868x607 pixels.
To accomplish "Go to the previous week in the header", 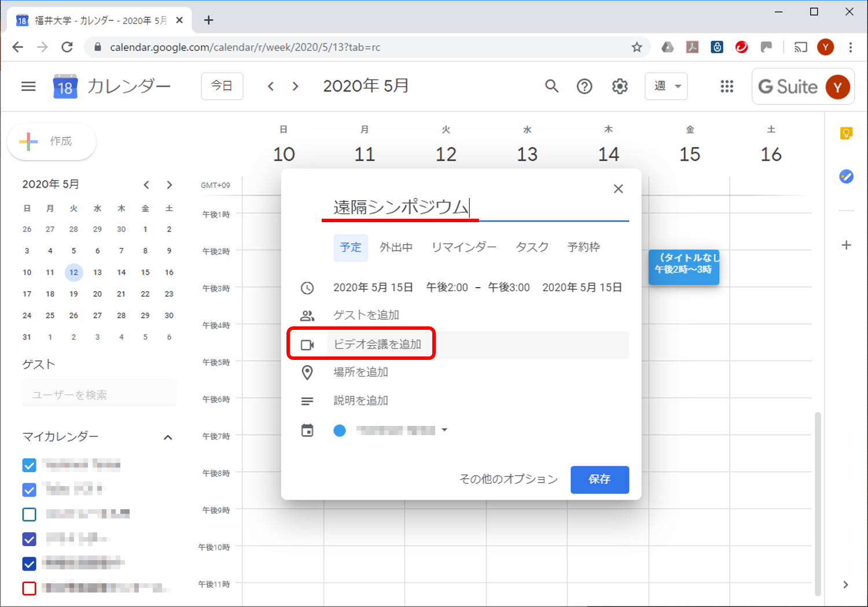I will tap(270, 86).
